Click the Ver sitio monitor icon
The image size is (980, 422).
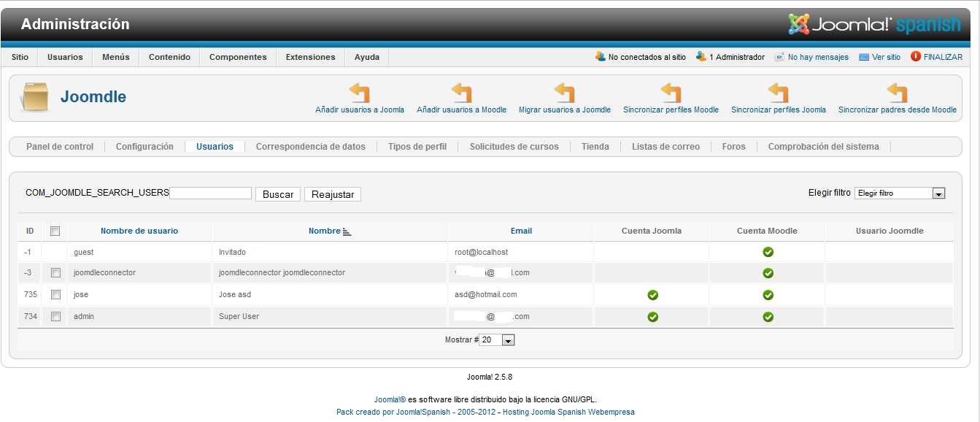[x=864, y=57]
